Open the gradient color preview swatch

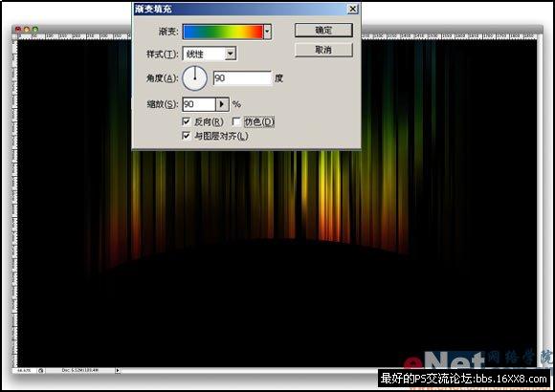[x=223, y=32]
